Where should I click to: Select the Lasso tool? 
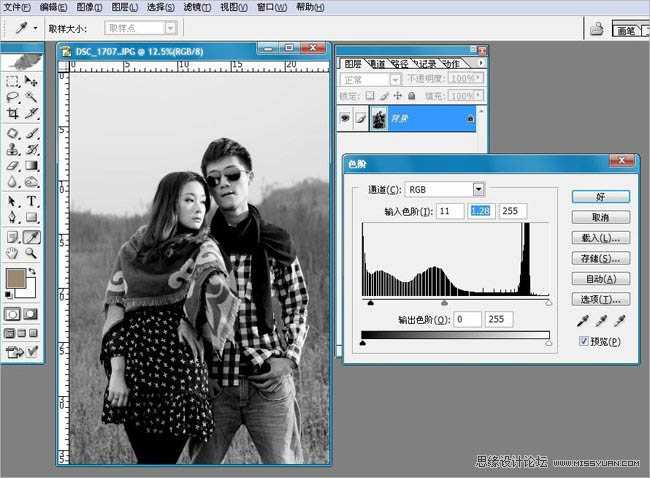point(12,97)
